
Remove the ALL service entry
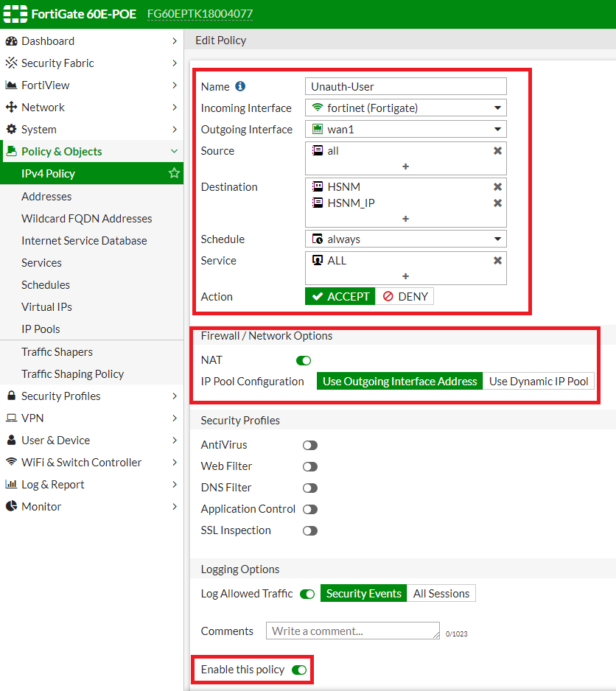(497, 261)
